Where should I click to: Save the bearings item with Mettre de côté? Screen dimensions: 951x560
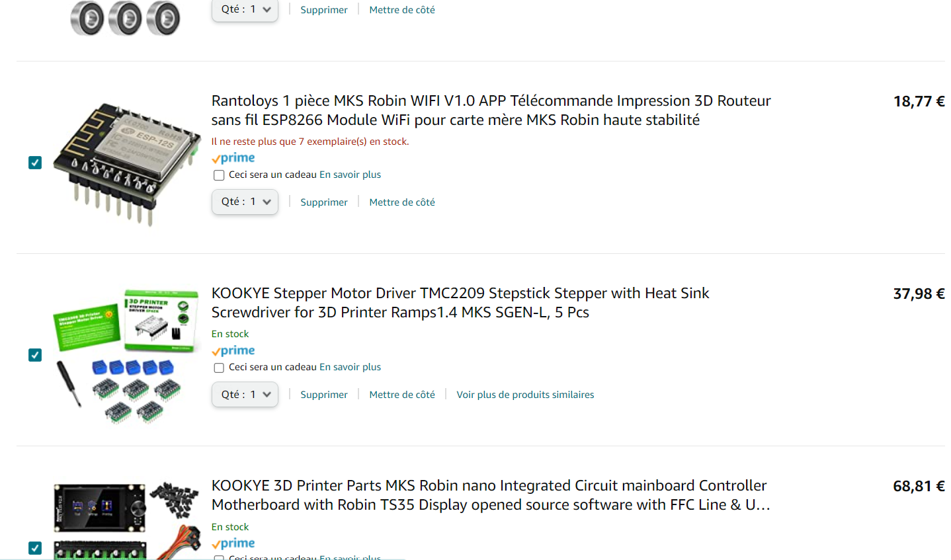click(x=402, y=10)
